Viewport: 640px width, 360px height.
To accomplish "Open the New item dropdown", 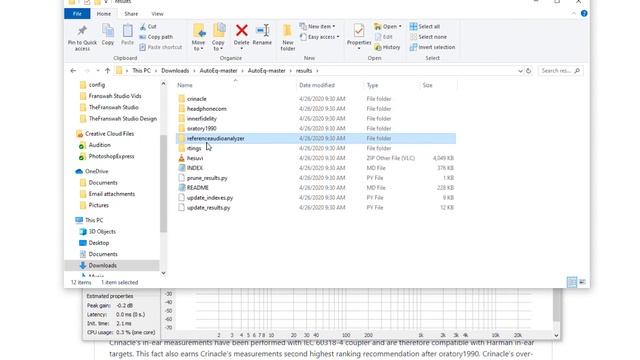I will (318, 27).
